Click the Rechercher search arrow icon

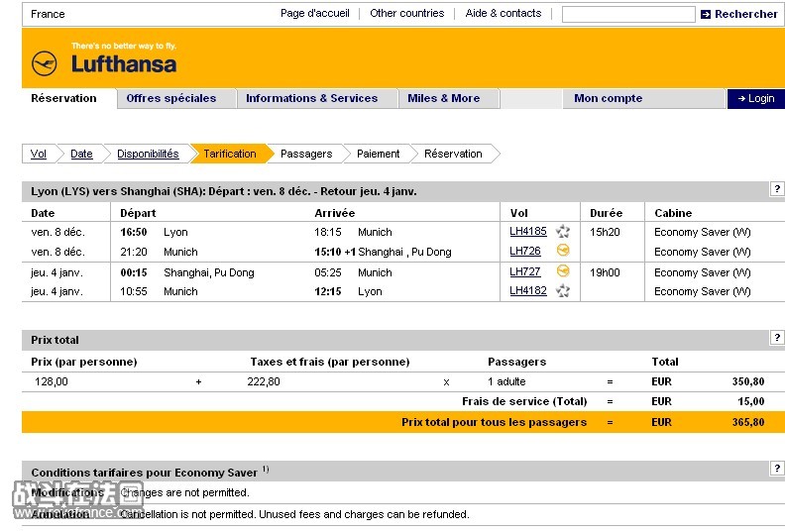tap(706, 15)
